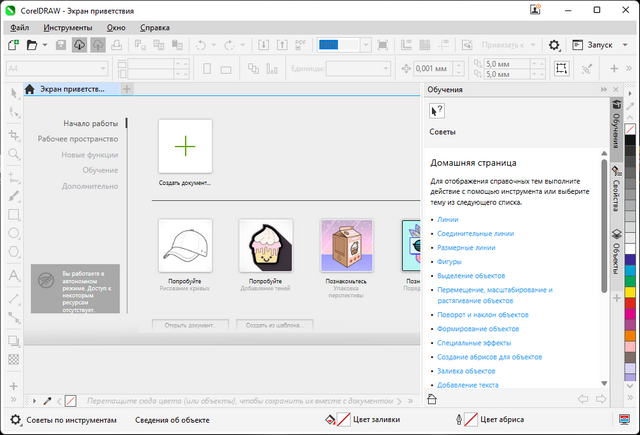Open the cupcake Добавление теней tutorial thumbnail
The image size is (640, 435).
pyautogui.click(x=266, y=246)
